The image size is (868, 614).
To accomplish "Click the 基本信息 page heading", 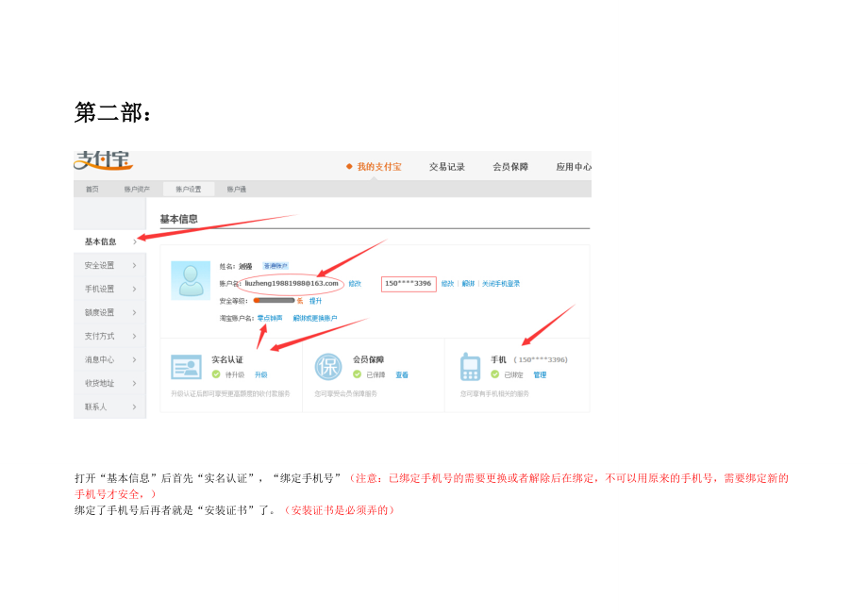I will (179, 219).
